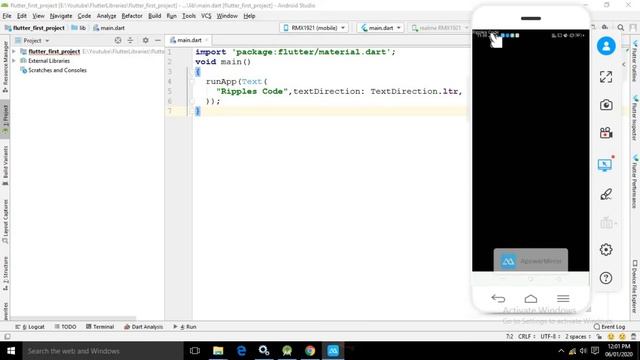Open the Flutter Performance side panel
The image size is (640, 360).
(635, 181)
